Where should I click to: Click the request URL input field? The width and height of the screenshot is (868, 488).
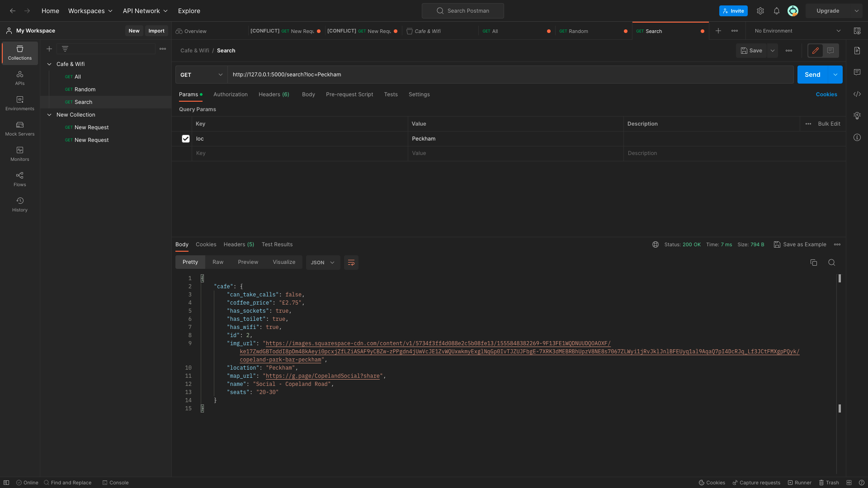coord(510,75)
